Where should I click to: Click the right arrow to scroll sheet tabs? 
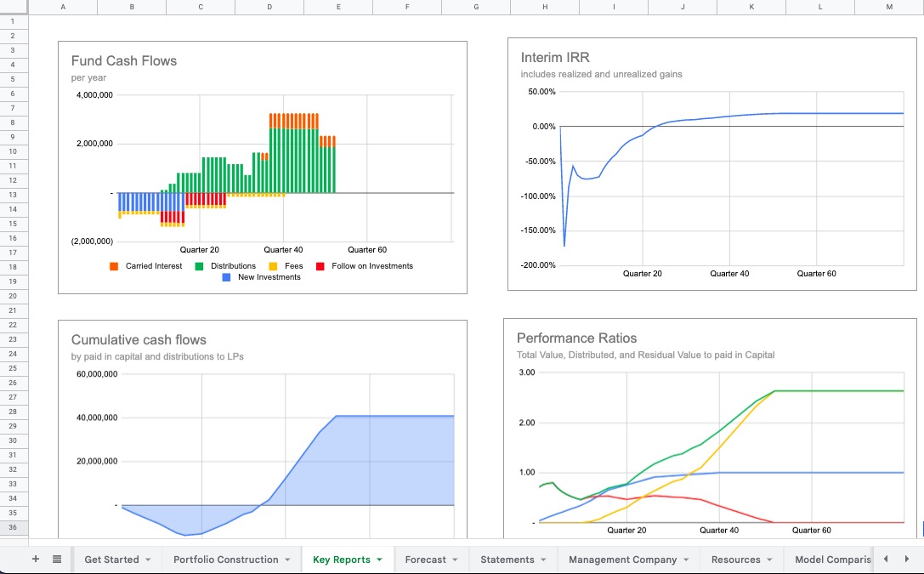[907, 559]
